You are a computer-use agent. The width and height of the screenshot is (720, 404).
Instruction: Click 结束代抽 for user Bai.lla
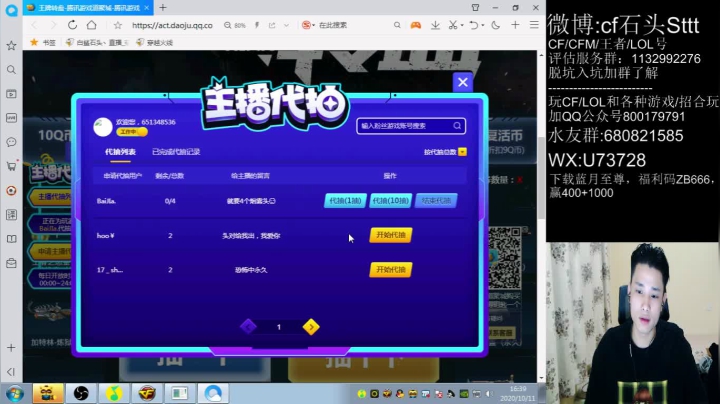tap(436, 201)
